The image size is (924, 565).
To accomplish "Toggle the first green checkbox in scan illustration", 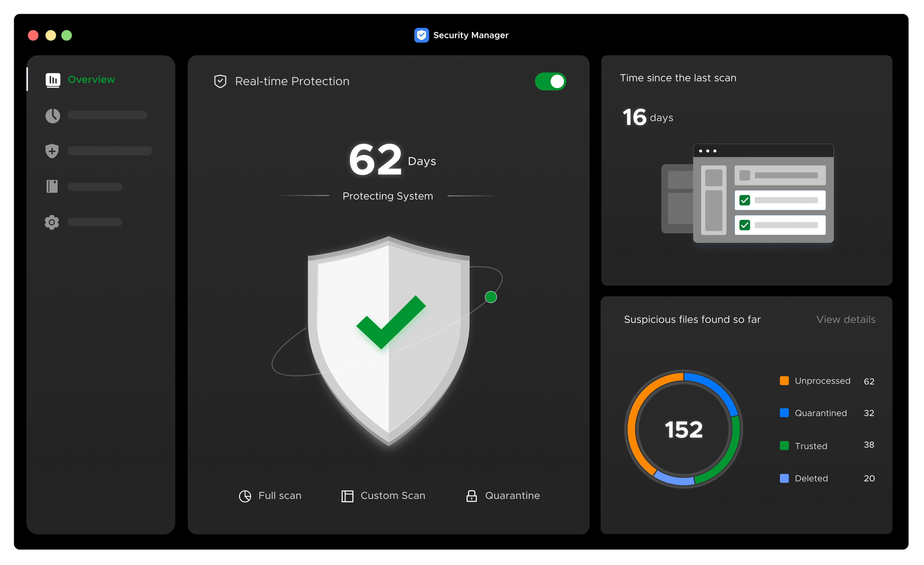I will (x=744, y=200).
